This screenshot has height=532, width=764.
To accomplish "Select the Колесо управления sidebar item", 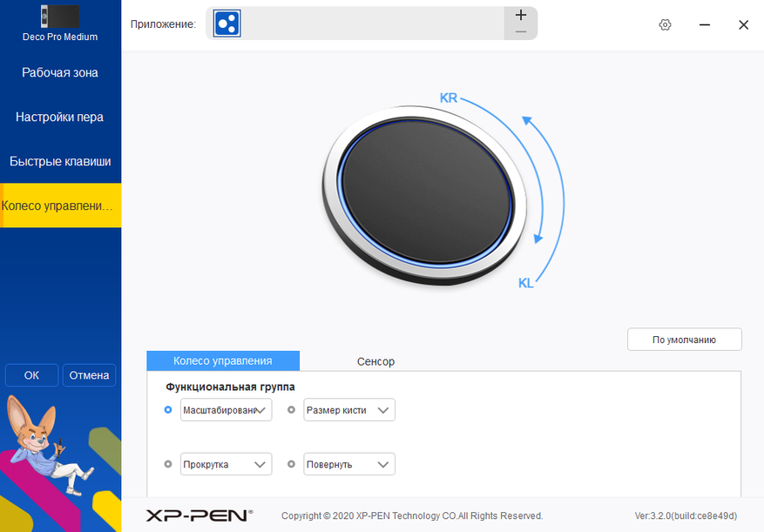I will (x=60, y=205).
